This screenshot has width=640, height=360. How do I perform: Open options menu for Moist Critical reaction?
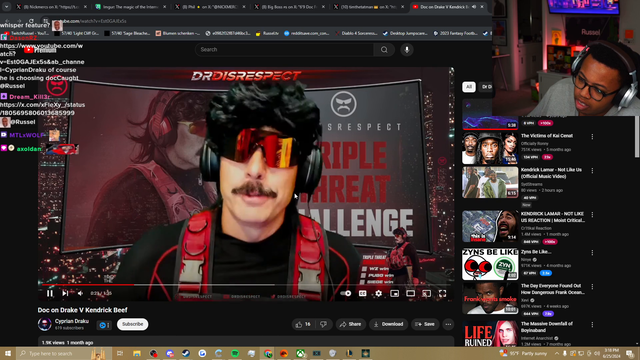click(592, 215)
